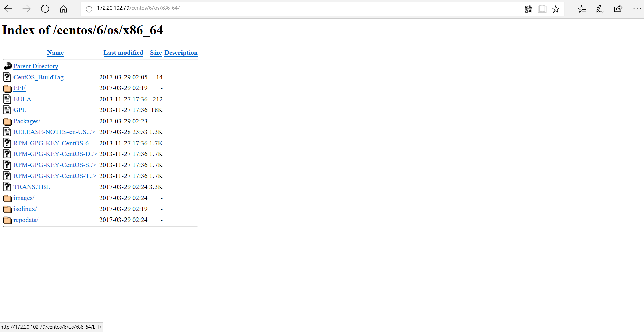Image resolution: width=644 pixels, height=333 pixels.
Task: Sort listing by Last modified
Action: pyautogui.click(x=123, y=53)
